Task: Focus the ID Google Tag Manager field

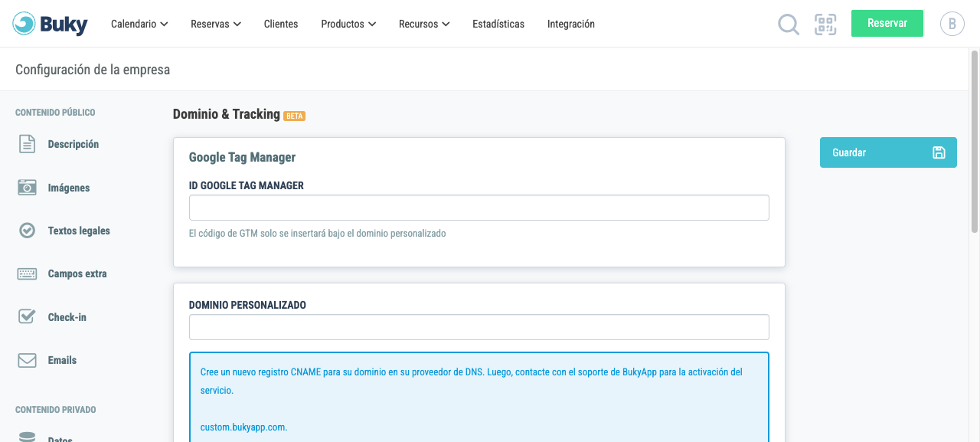Action: click(x=479, y=208)
